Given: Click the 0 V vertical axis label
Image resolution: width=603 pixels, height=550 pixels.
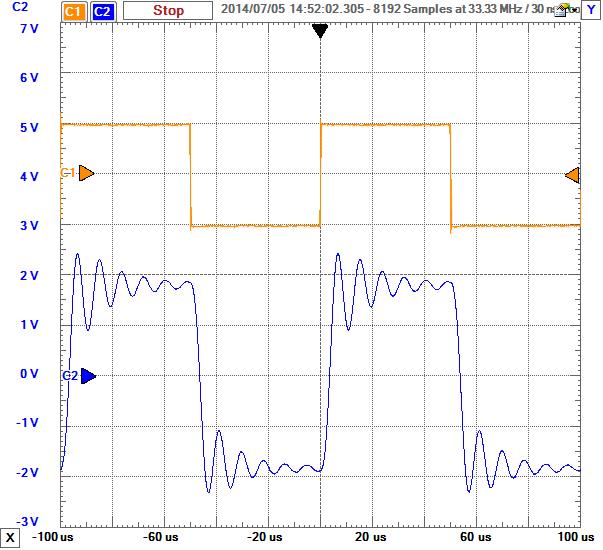Looking at the screenshot, I should coord(30,374).
